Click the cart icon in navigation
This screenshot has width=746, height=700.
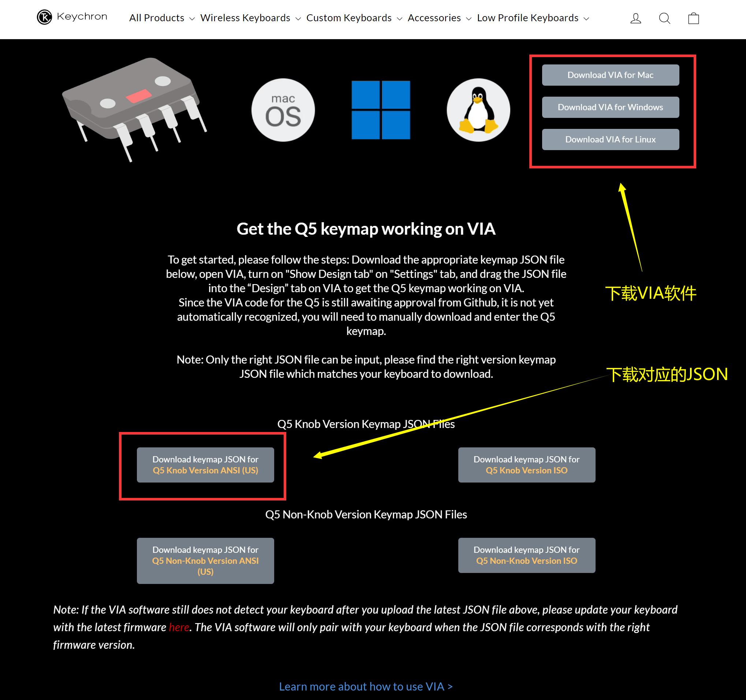(x=694, y=18)
